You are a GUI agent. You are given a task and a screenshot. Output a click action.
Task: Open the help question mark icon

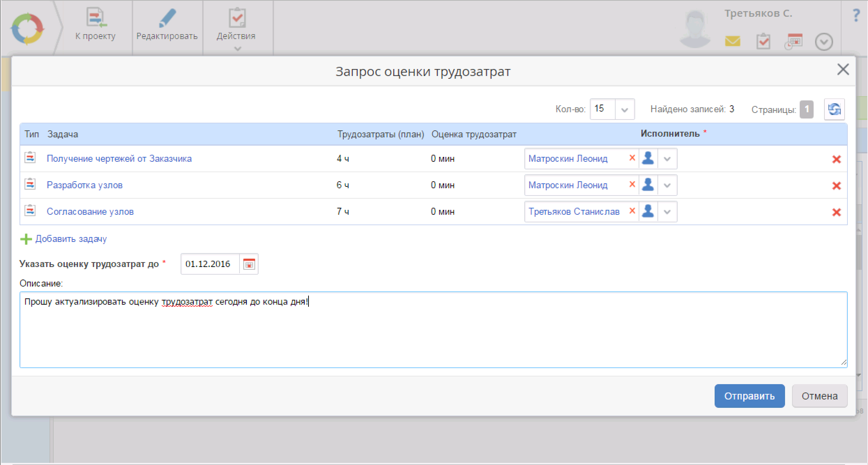tap(856, 16)
